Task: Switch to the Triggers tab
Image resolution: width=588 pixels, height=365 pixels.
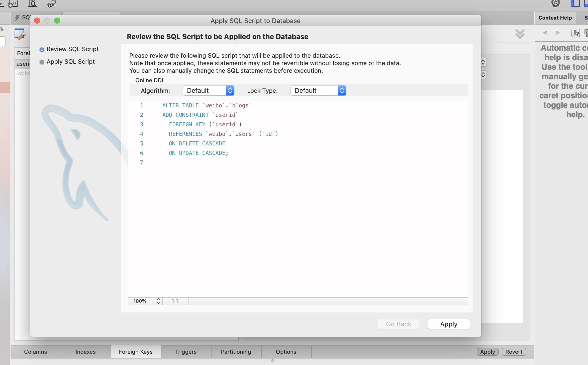Action: tap(186, 352)
